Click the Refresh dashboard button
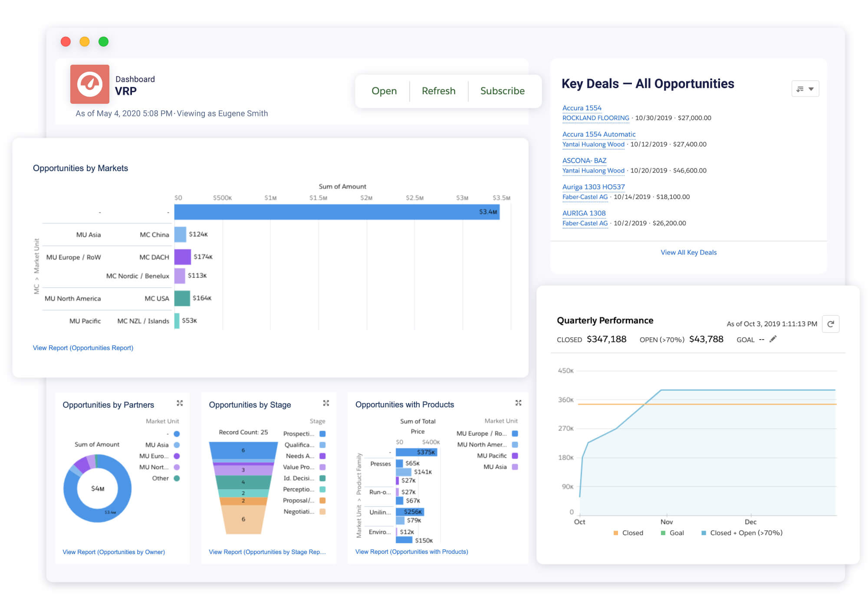The image size is (868, 608). tap(438, 91)
